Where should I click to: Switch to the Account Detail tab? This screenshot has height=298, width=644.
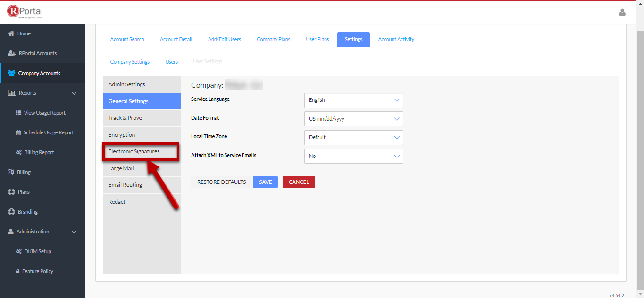[176, 39]
